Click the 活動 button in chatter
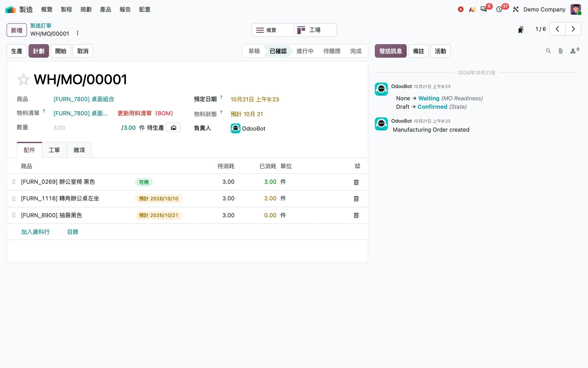This screenshot has height=368, width=588. (440, 51)
